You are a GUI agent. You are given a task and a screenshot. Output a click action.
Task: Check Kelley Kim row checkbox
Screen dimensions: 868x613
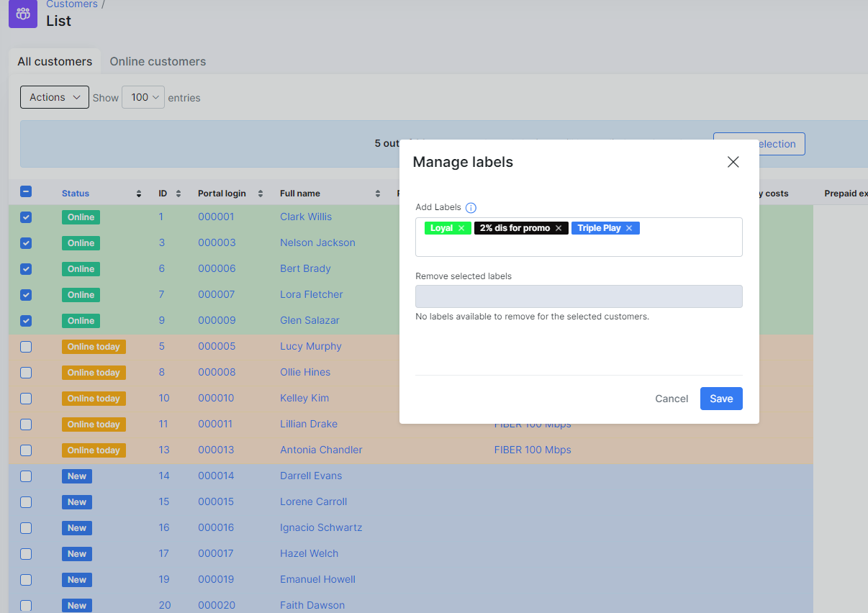(x=26, y=399)
